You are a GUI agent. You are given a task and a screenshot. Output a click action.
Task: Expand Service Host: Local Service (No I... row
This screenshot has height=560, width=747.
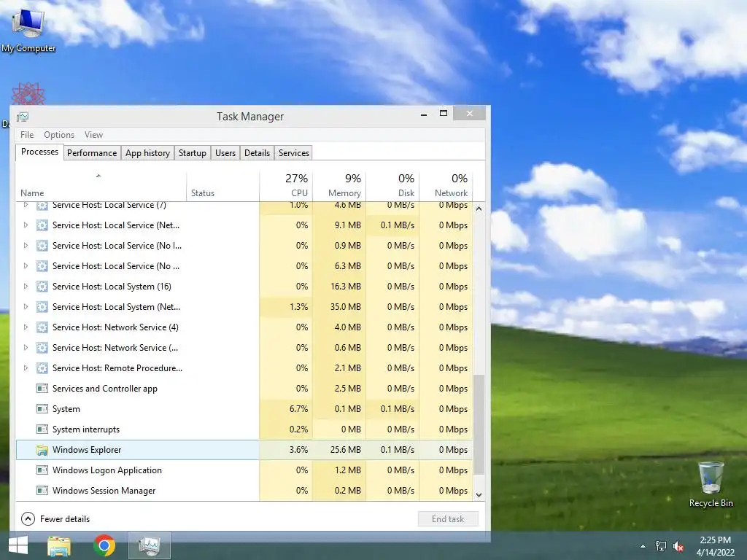pyautogui.click(x=26, y=246)
